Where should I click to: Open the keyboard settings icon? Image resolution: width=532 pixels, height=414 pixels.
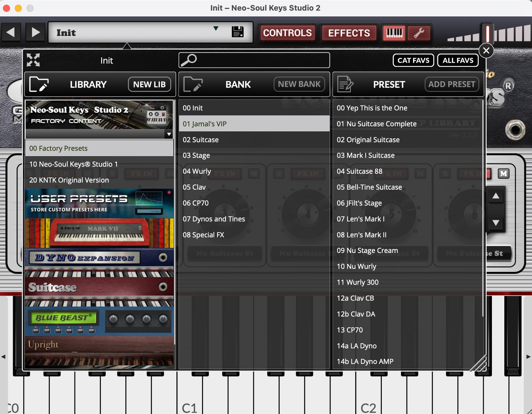[x=394, y=33]
